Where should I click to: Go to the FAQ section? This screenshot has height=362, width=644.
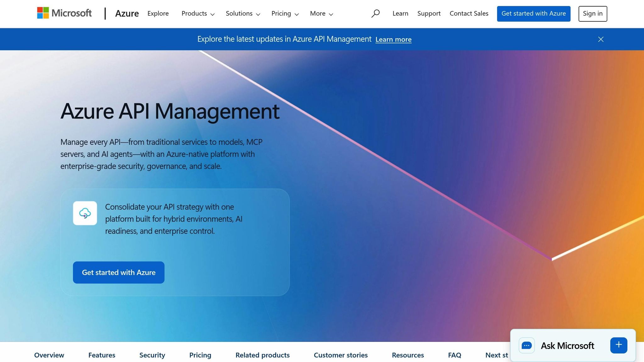click(454, 355)
